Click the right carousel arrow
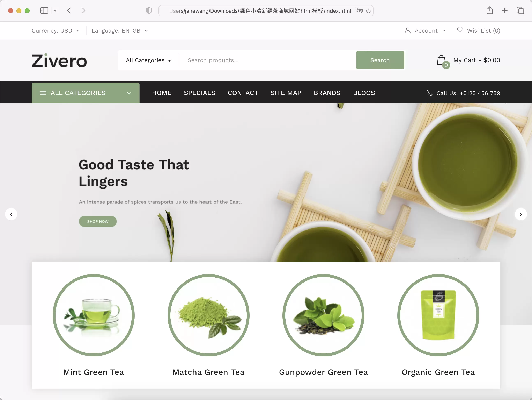This screenshot has width=532, height=400. click(x=521, y=214)
